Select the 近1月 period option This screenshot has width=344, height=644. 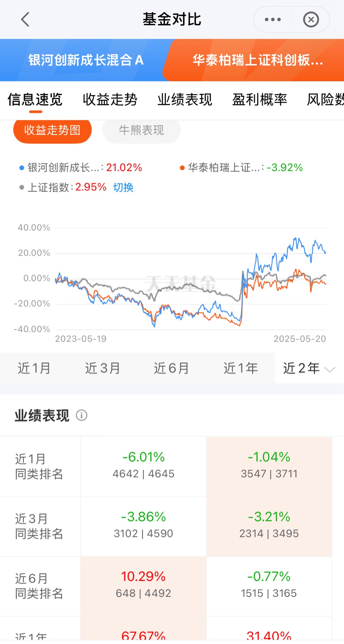click(x=34, y=368)
